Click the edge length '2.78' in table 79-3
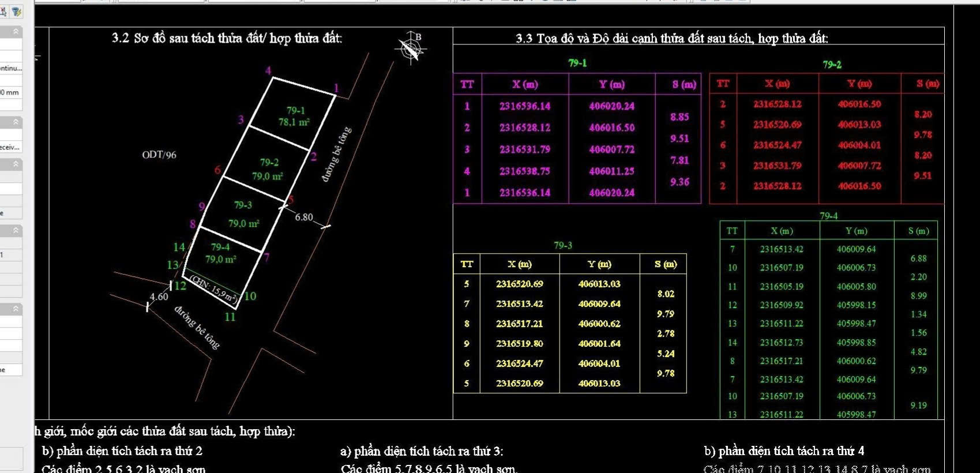980x473 pixels. pos(666,333)
